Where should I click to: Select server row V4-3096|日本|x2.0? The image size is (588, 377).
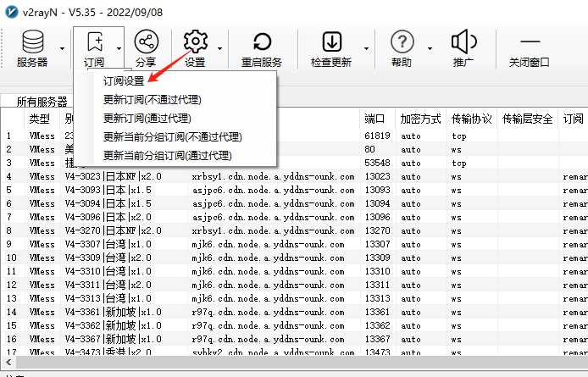pyautogui.click(x=294, y=217)
